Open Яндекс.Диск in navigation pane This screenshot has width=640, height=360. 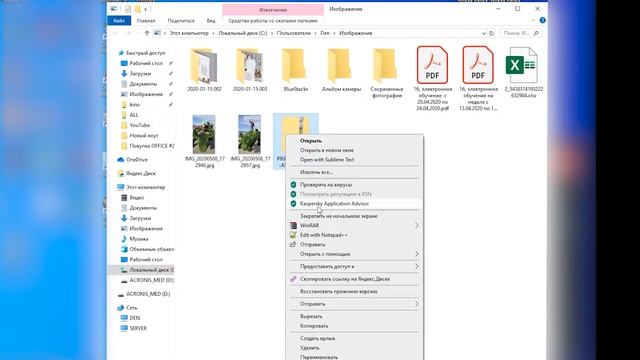(140, 173)
